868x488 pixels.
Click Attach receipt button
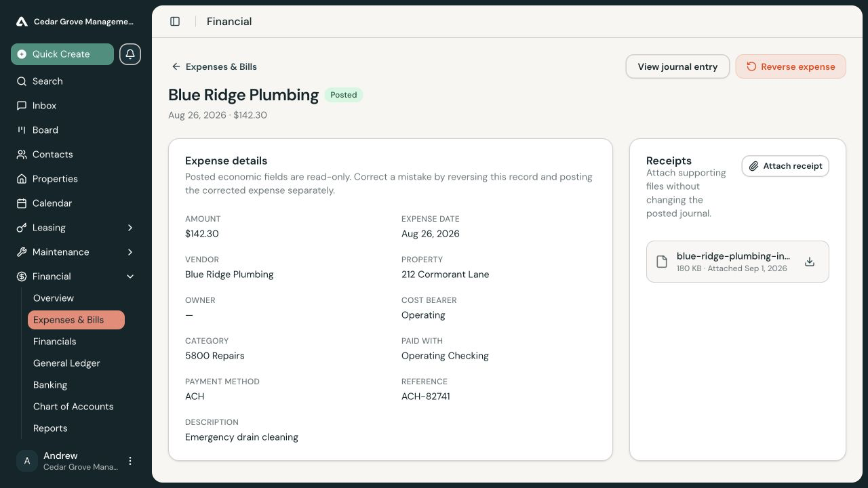[x=785, y=166]
